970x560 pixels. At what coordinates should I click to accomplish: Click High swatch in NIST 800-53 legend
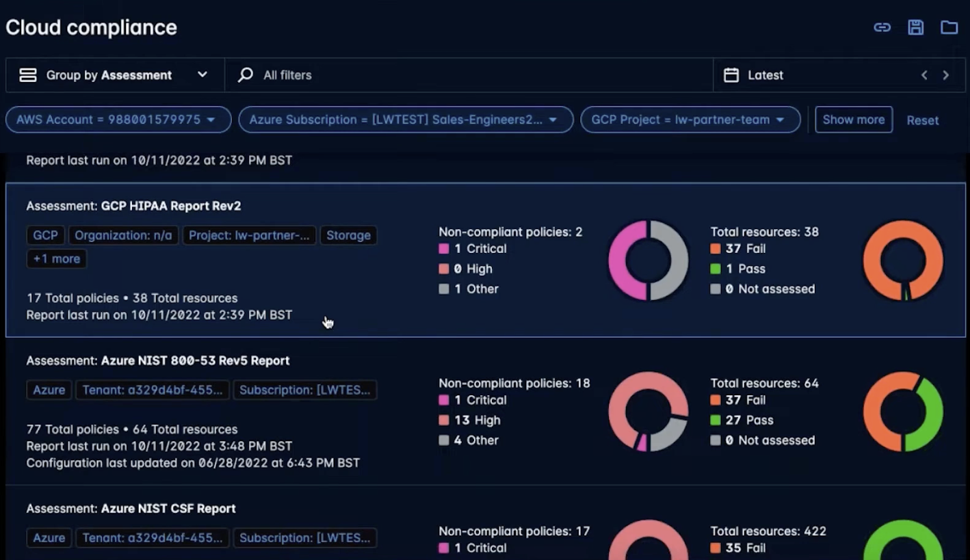click(444, 421)
